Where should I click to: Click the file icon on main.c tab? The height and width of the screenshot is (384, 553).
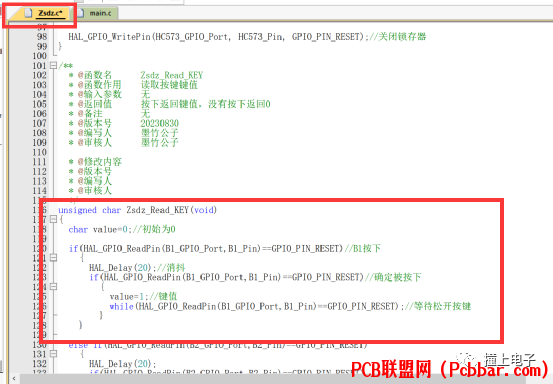tap(81, 13)
